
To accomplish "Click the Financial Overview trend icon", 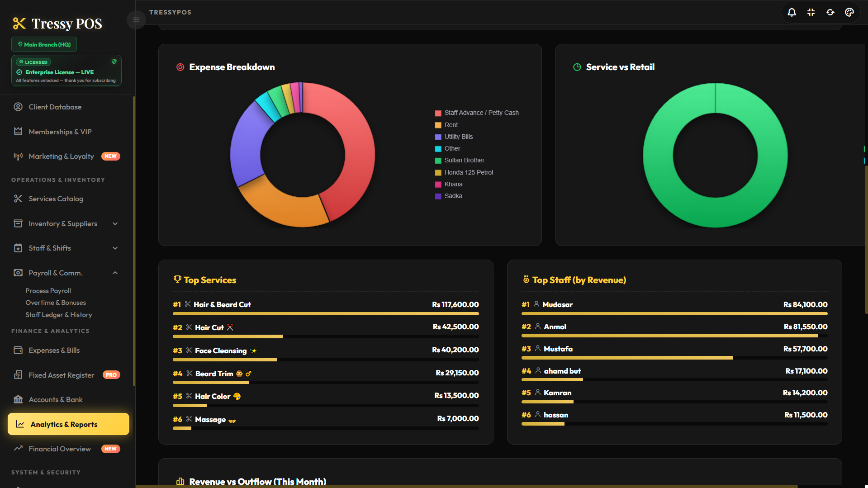I will [x=18, y=449].
